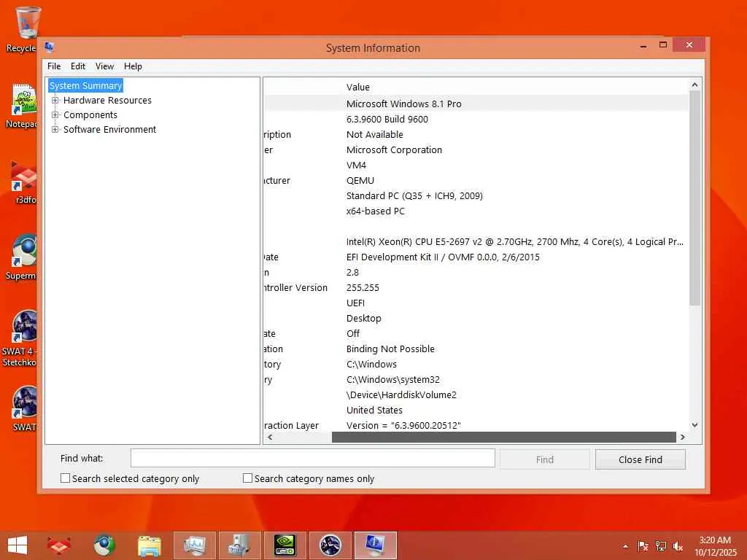747x560 pixels.
Task: Open the computer tower taskbar icon
Action: pos(239,545)
